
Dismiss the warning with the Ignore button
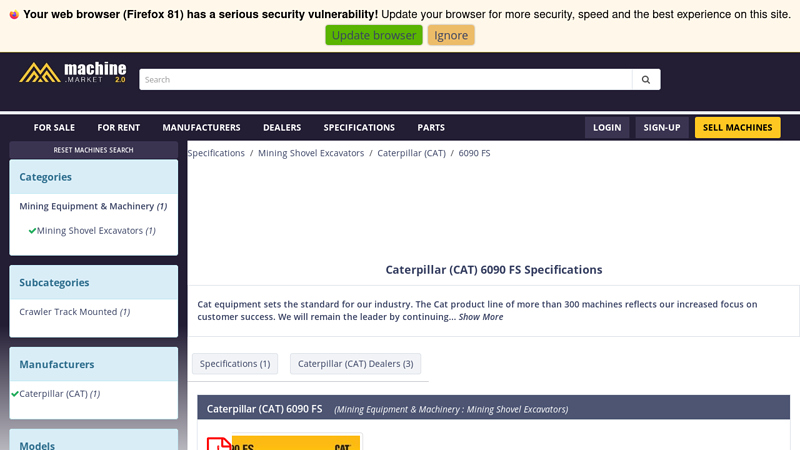[451, 35]
